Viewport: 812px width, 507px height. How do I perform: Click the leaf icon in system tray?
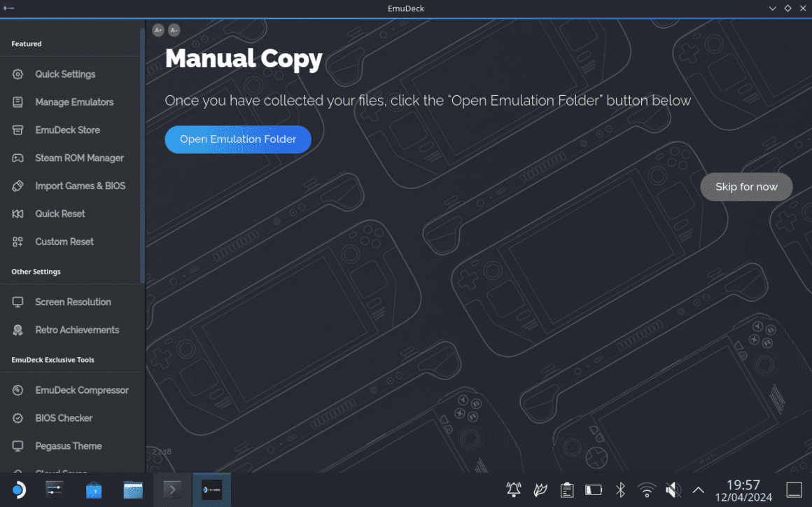tap(540, 489)
